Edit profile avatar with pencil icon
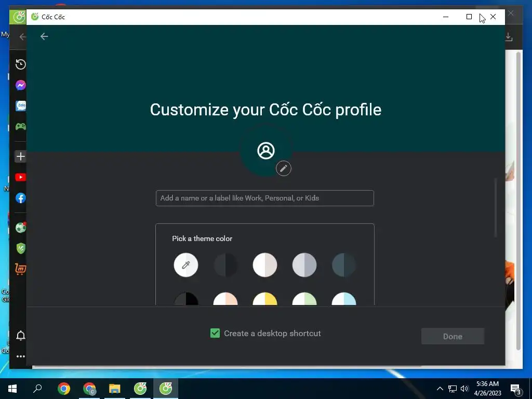The height and width of the screenshot is (399, 532). click(283, 168)
